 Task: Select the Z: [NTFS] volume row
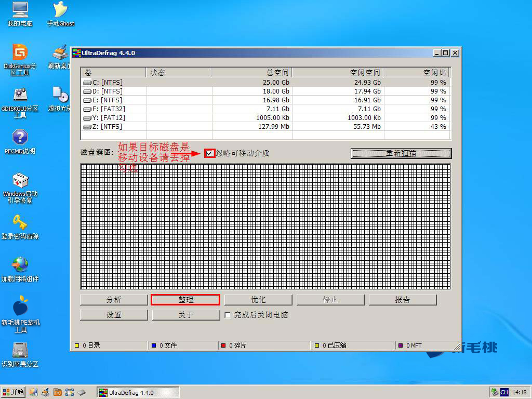click(265, 127)
